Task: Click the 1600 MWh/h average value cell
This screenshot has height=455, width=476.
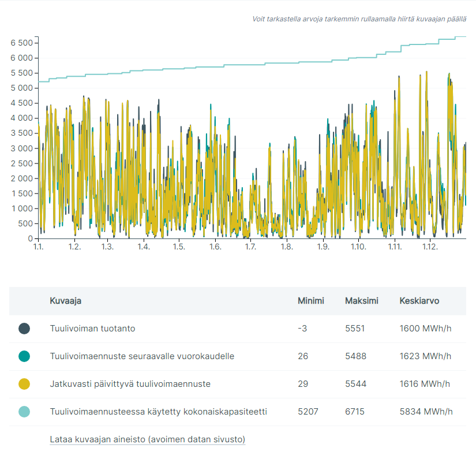Action: [425, 329]
